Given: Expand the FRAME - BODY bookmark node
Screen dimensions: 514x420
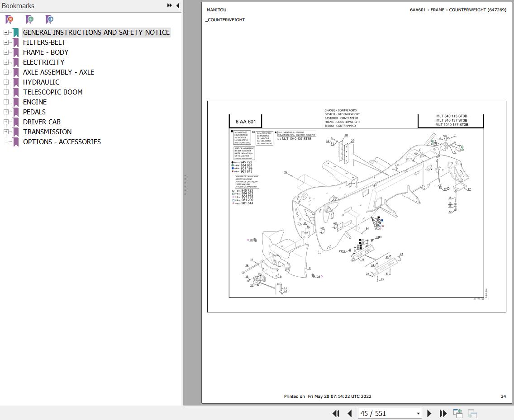Looking at the screenshot, I should point(6,52).
